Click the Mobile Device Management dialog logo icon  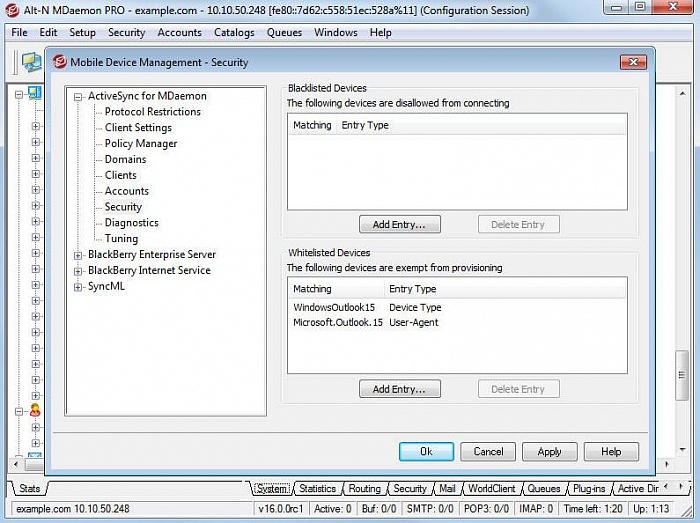(x=60, y=62)
